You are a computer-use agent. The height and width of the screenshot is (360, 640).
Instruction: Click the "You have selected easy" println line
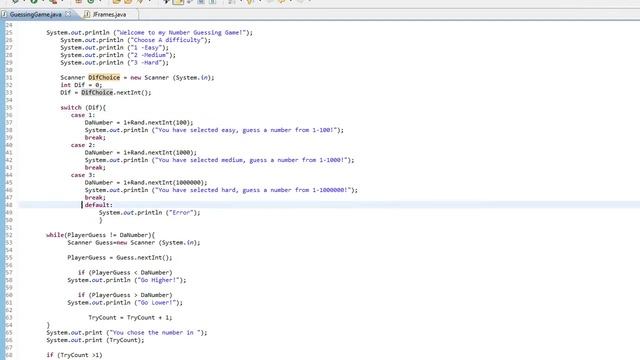(214, 130)
